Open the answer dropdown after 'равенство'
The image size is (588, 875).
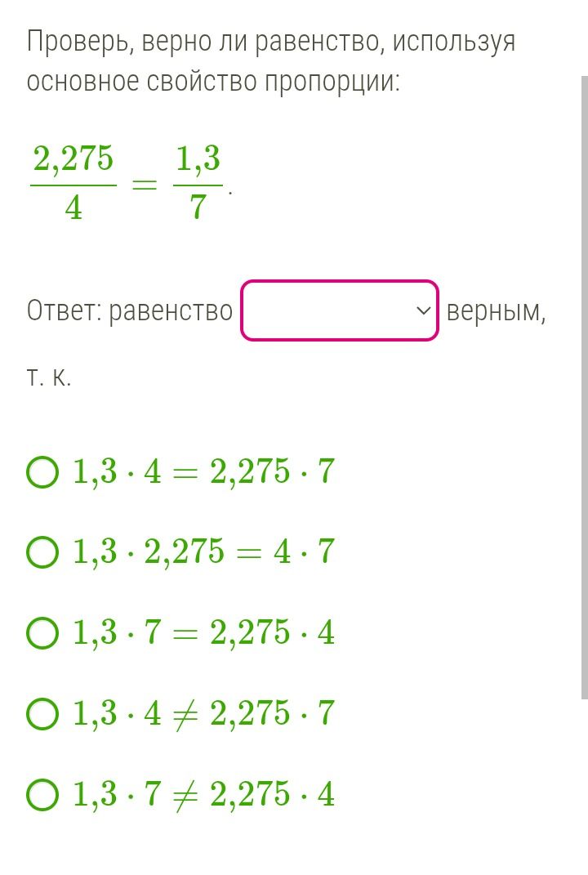[x=339, y=310]
